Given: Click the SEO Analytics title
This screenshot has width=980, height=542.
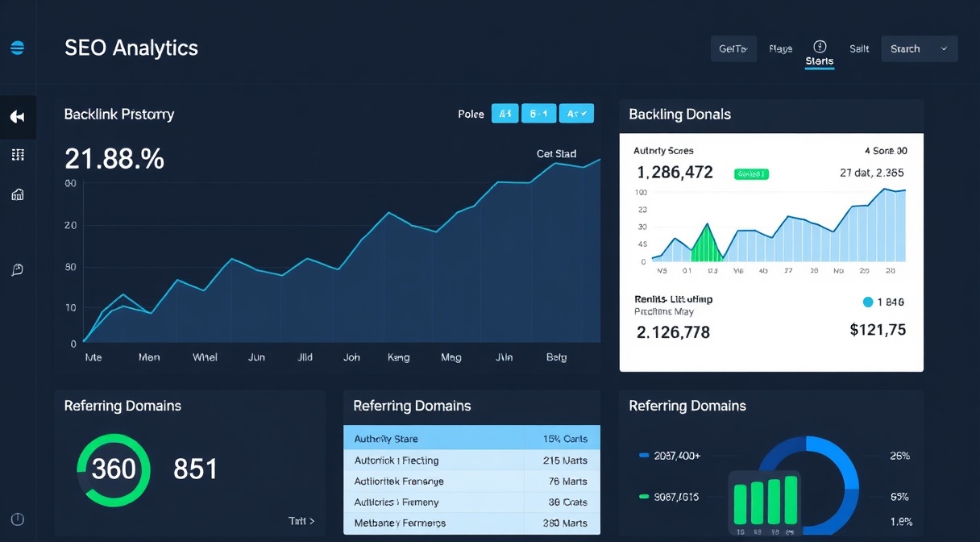Looking at the screenshot, I should [x=131, y=48].
